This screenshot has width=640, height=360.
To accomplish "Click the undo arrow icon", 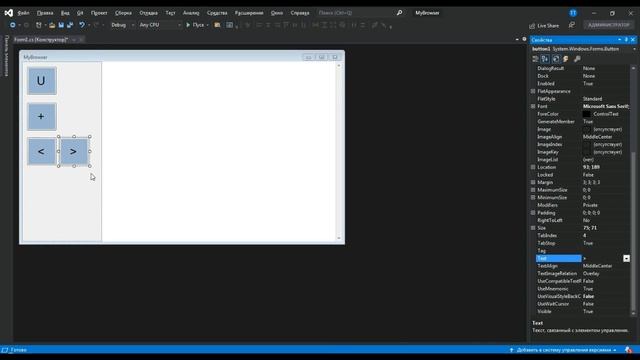I will coord(82,25).
